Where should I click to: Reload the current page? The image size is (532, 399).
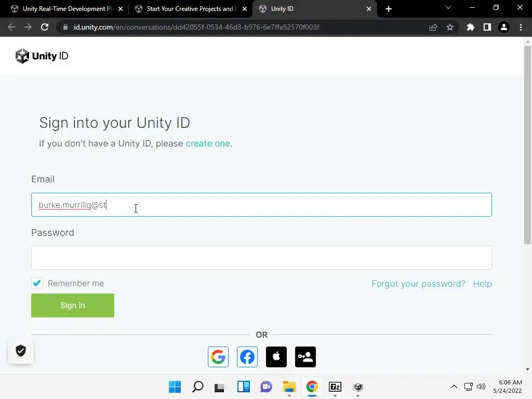coord(45,27)
